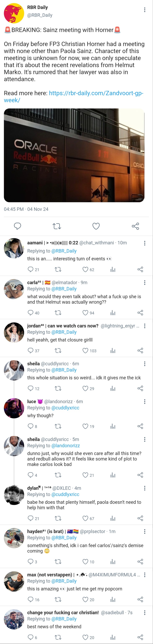The height and width of the screenshot is (644, 153).
Task: Open more options on aamani's reply
Action: 144,243
